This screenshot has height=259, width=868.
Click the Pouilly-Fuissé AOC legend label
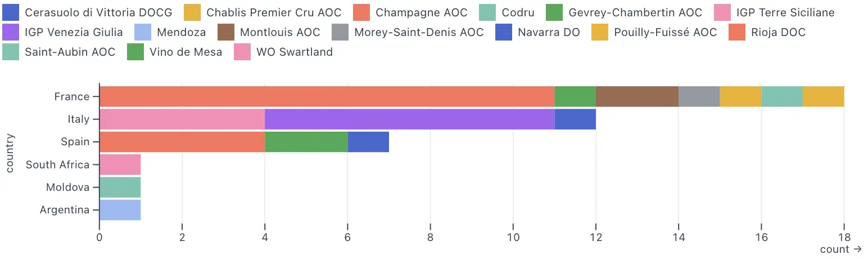coord(666,32)
